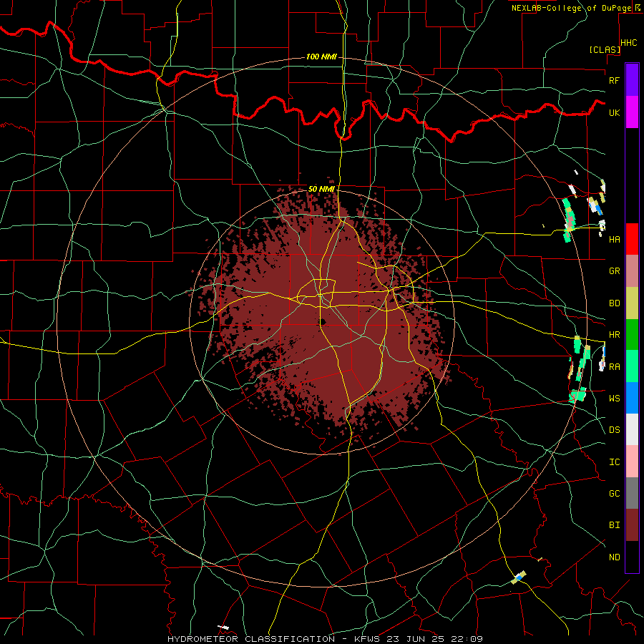Click the DS legend label
Viewport: 644px width, 644px height.
pyautogui.click(x=614, y=430)
